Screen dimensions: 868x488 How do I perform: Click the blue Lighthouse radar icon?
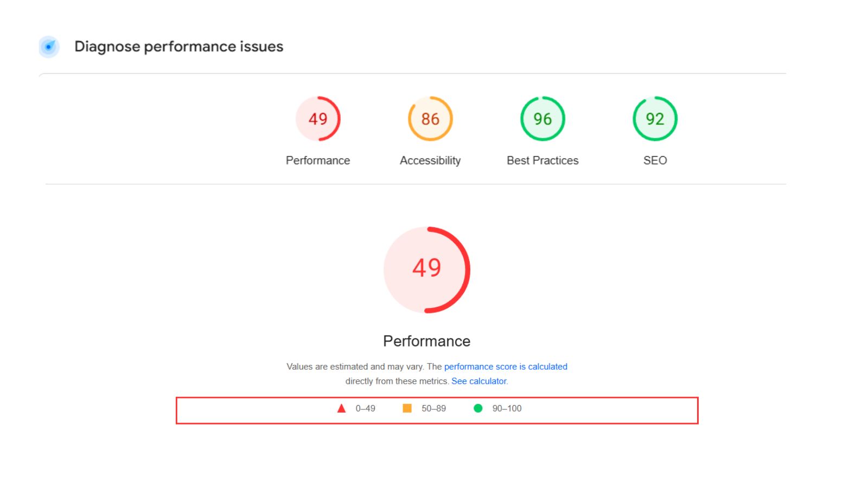pos(49,47)
